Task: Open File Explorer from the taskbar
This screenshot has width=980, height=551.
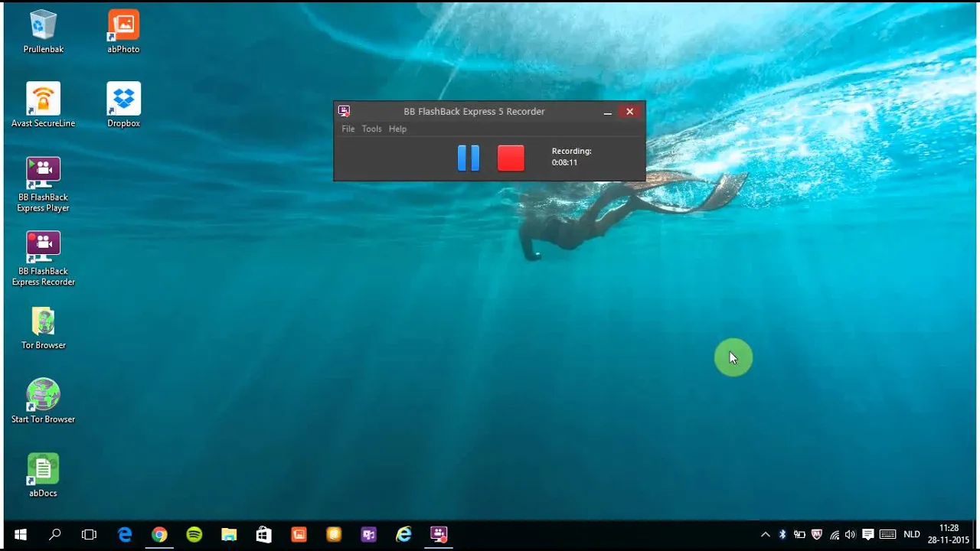Action: pyautogui.click(x=229, y=535)
